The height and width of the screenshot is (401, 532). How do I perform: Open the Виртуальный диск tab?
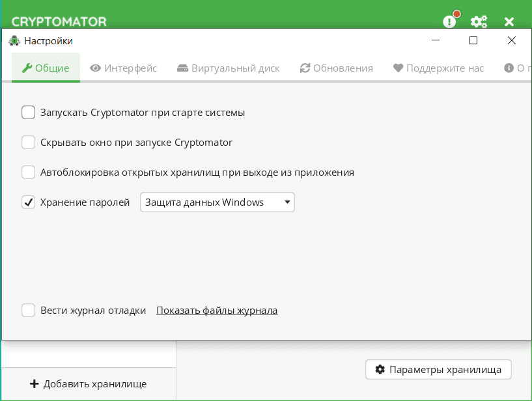227,68
